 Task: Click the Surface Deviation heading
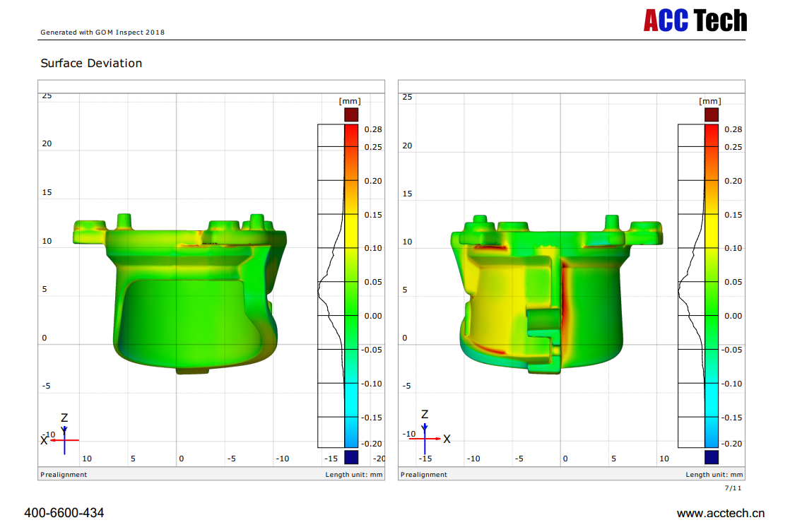tap(91, 64)
